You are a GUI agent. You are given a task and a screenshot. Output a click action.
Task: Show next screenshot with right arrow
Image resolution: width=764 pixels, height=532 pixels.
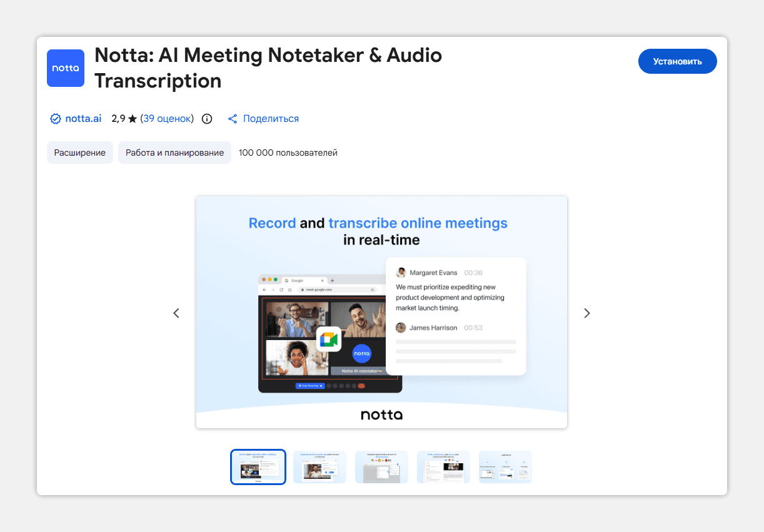pyautogui.click(x=586, y=313)
